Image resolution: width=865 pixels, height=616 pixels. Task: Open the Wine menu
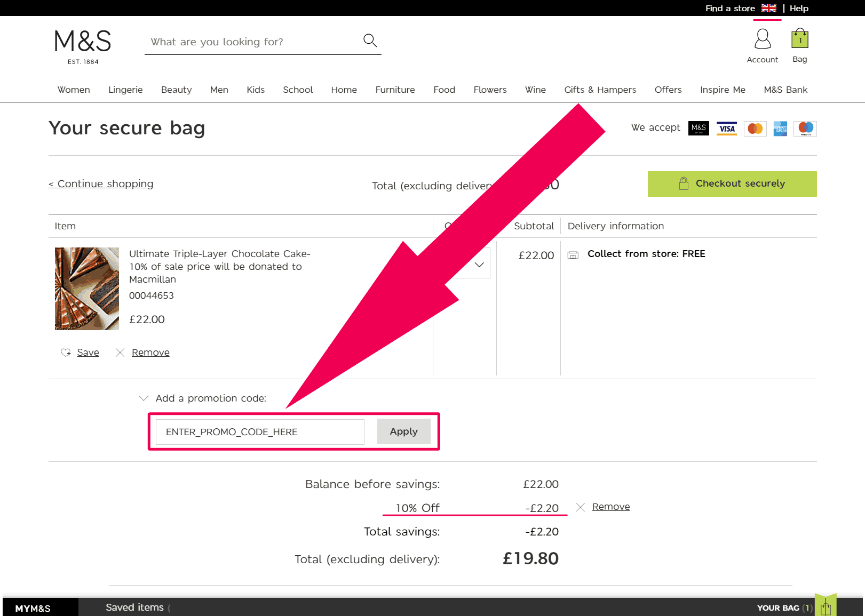point(535,90)
